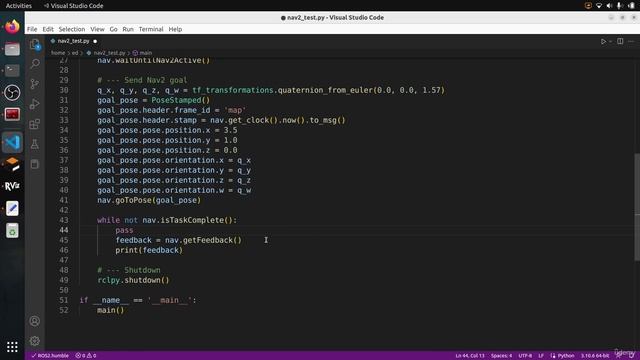Close the unsaved nav2_test.py tab dot
640x360 pixels.
pos(95,41)
